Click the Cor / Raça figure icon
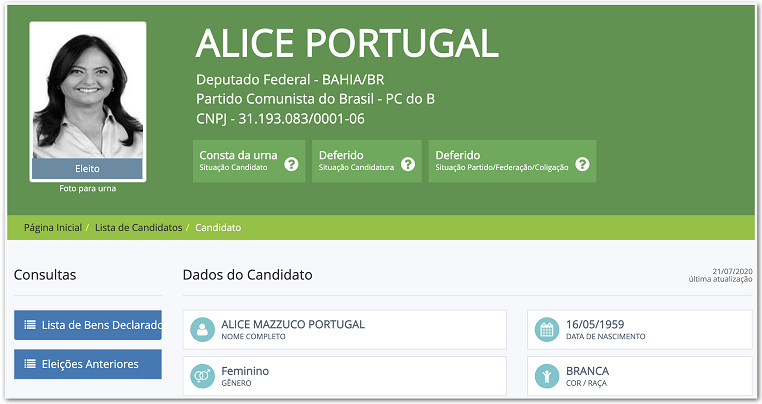Screen dimensions: 762x404 point(546,376)
